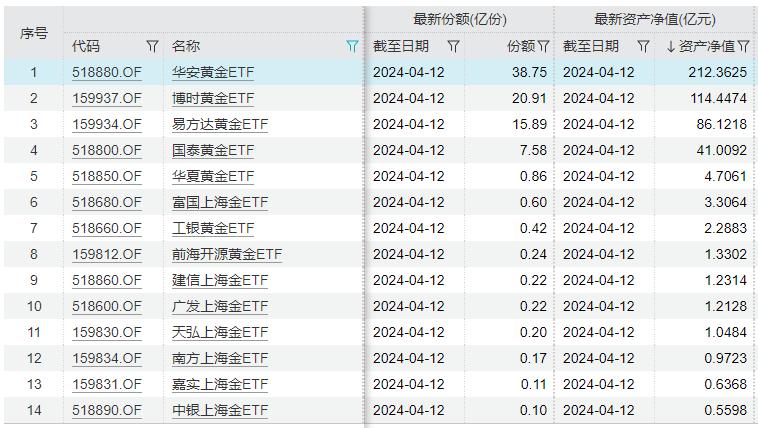This screenshot has width=758, height=428.
Task: Select share value 0.86
Action: (x=533, y=177)
